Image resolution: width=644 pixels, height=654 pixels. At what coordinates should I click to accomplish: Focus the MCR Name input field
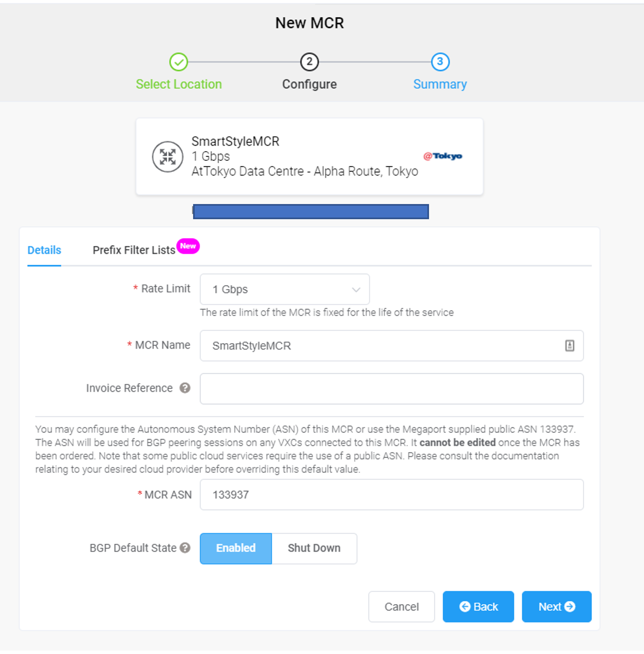392,346
